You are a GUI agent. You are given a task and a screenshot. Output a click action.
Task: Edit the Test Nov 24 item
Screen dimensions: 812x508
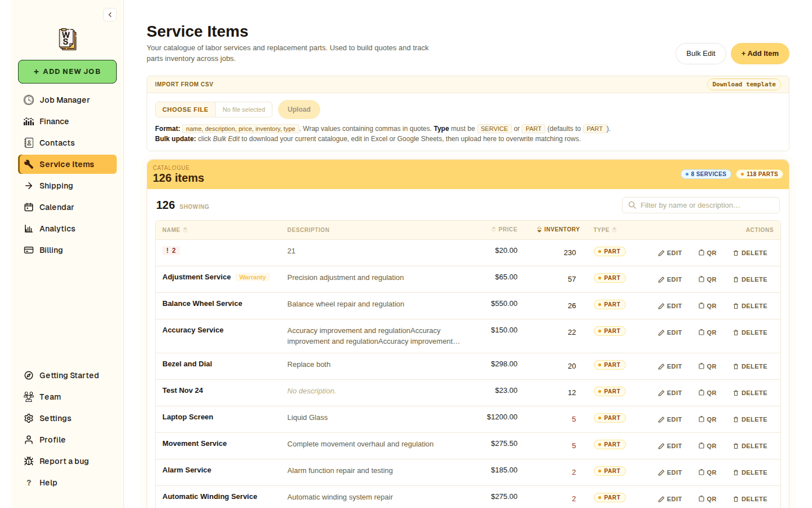click(670, 393)
